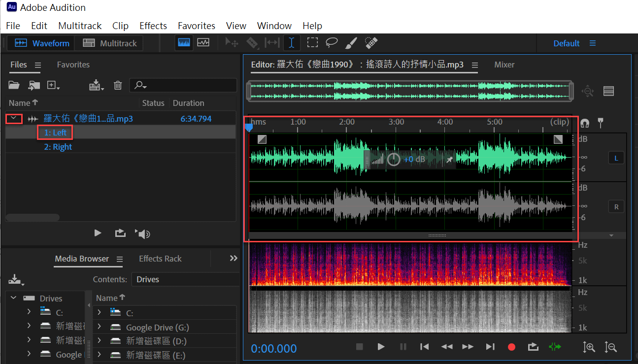This screenshot has width=638, height=364.
Task: Click the Files panel horizontal scrollbar
Action: pos(33,217)
